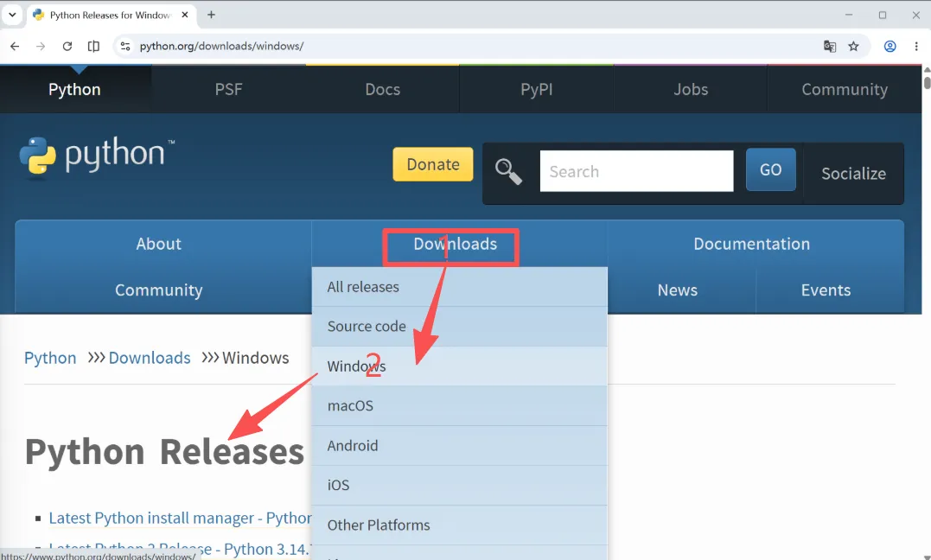Open the side panel icon beside reload
Screen dimensions: 931x560
click(x=93, y=47)
